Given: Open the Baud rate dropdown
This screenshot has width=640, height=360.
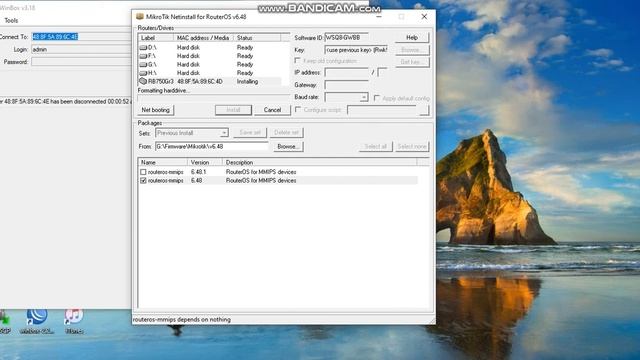Looking at the screenshot, I should (363, 97).
